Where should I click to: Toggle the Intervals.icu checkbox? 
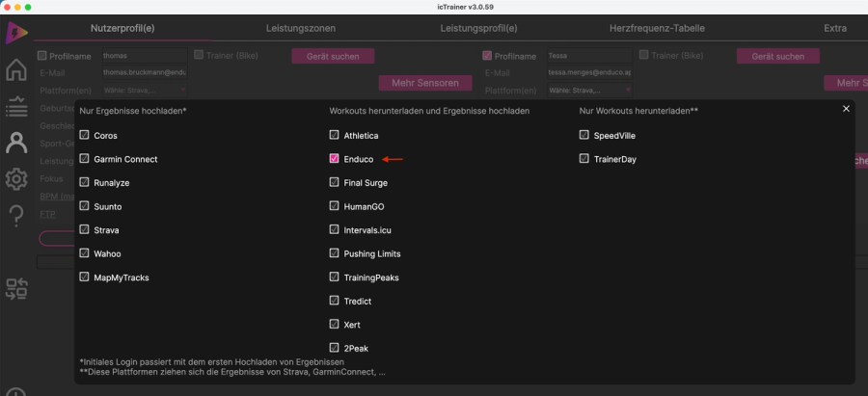click(x=334, y=229)
